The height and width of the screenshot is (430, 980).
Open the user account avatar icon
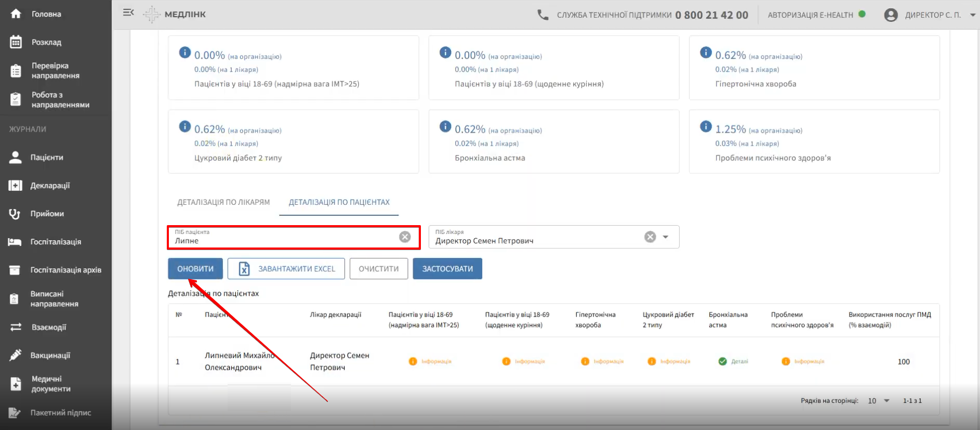[x=891, y=15]
